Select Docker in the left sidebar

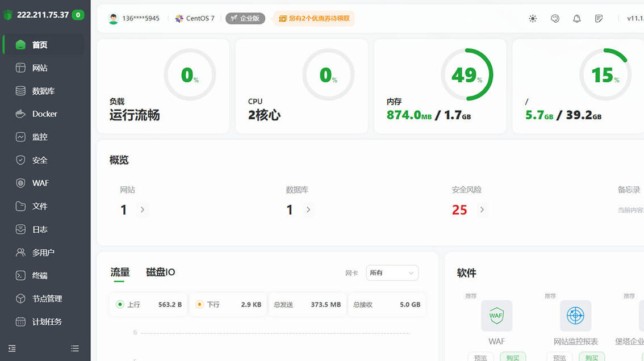tap(45, 114)
